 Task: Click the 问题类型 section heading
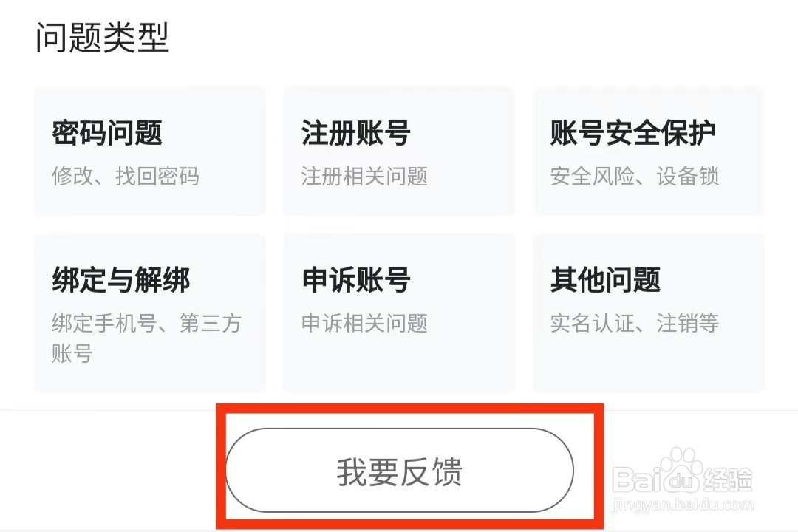coord(103,37)
